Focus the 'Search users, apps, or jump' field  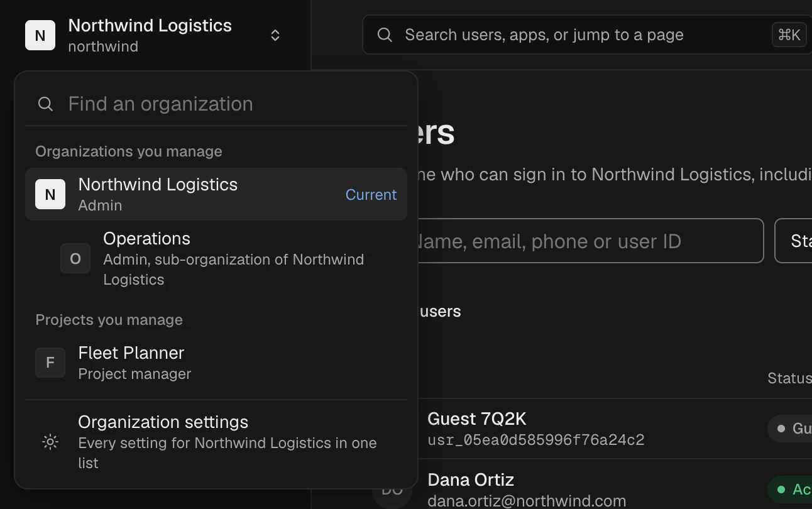(587, 35)
